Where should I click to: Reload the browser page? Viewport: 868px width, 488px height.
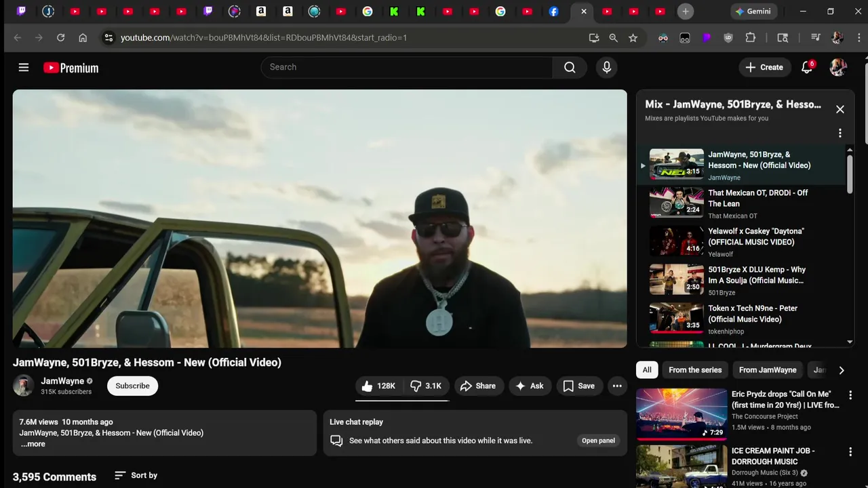pos(60,38)
